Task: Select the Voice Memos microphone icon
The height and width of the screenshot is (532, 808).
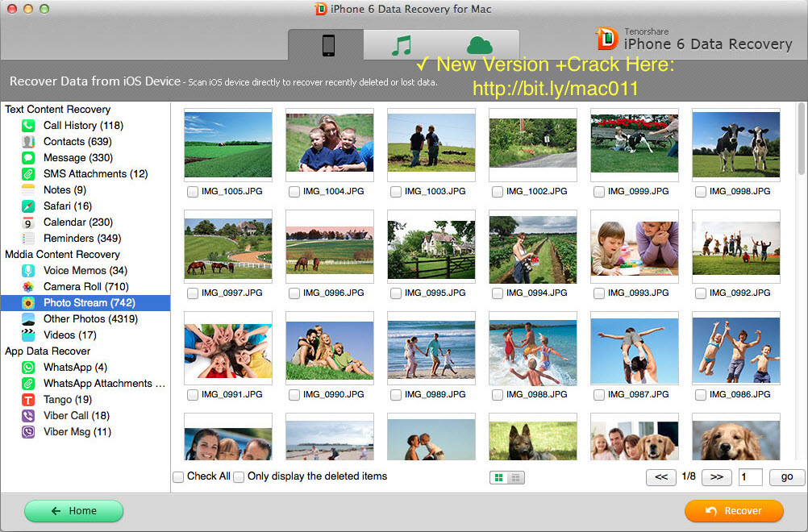Action: [x=28, y=271]
